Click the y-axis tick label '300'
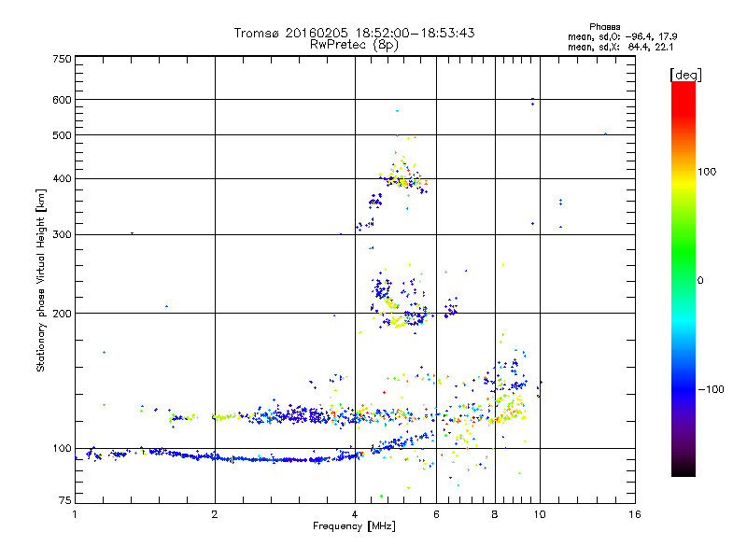The width and height of the screenshot is (747, 560). click(63, 235)
